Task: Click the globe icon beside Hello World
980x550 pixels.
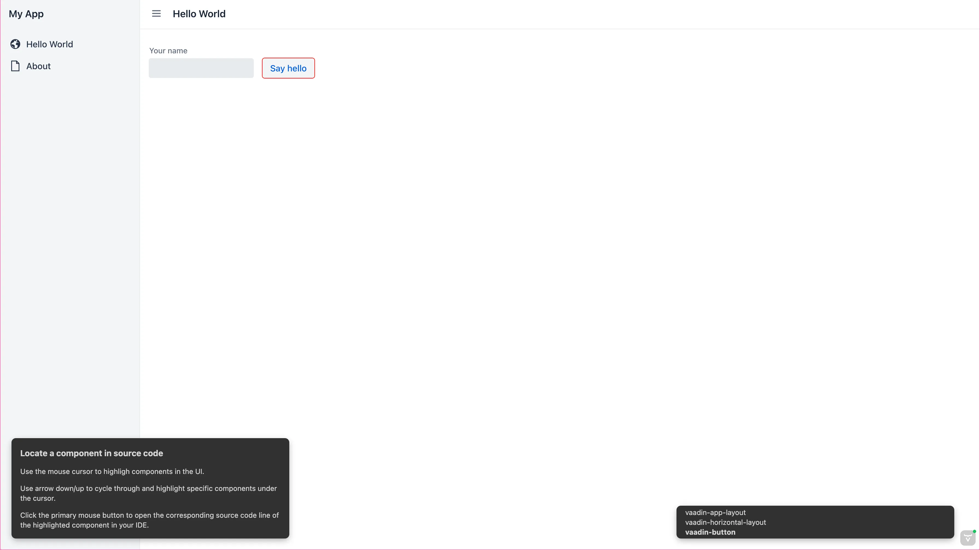Action: (15, 44)
